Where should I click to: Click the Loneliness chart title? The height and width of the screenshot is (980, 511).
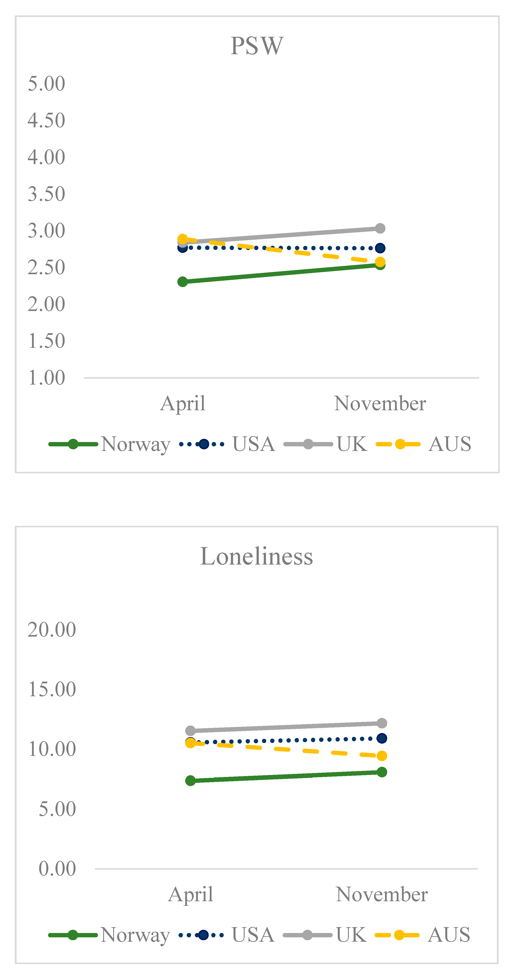tap(256, 556)
